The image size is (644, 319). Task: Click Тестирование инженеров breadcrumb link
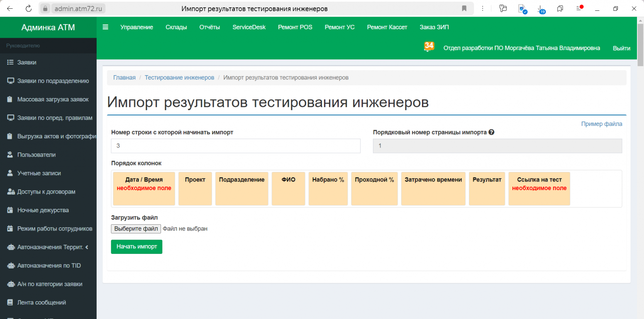pyautogui.click(x=179, y=78)
